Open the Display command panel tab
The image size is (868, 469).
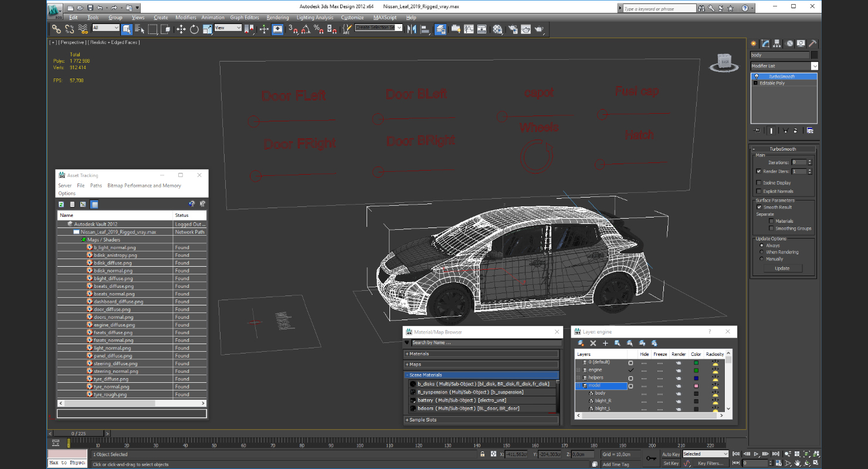(x=801, y=43)
